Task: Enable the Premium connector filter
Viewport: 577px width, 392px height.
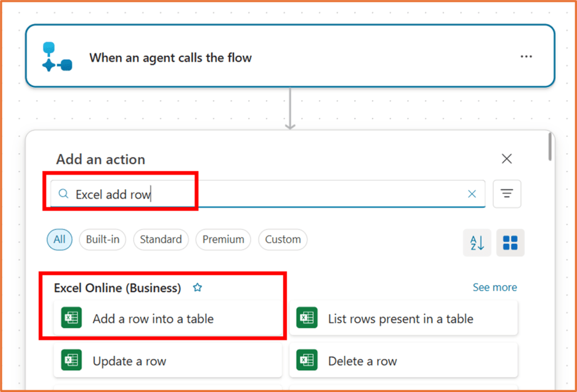Action: click(223, 239)
